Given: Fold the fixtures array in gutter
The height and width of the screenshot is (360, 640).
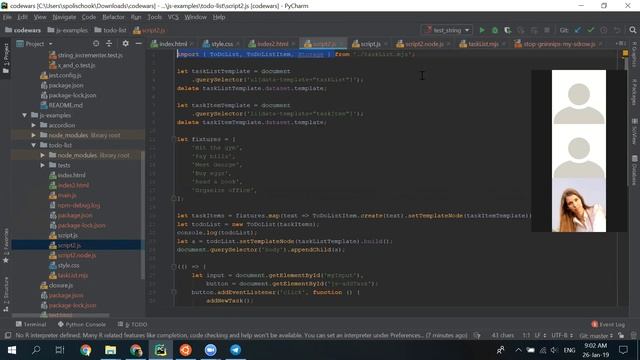Looking at the screenshot, I should pos(173,139).
